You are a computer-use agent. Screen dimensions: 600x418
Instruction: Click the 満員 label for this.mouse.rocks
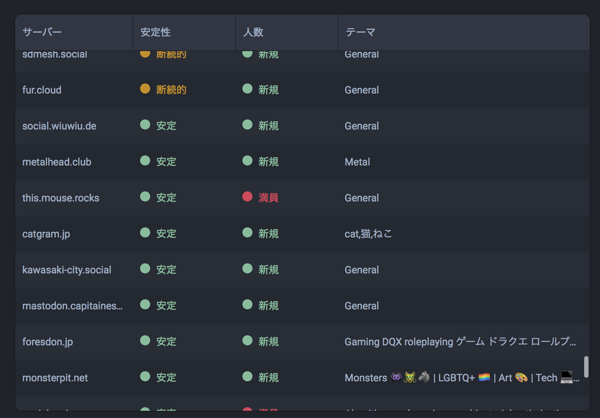268,198
